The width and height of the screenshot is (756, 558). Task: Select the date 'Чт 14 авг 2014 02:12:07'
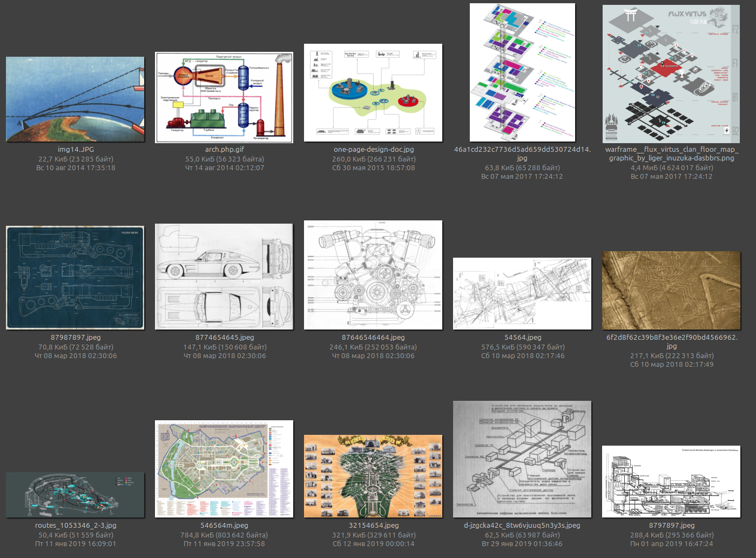coord(225,168)
